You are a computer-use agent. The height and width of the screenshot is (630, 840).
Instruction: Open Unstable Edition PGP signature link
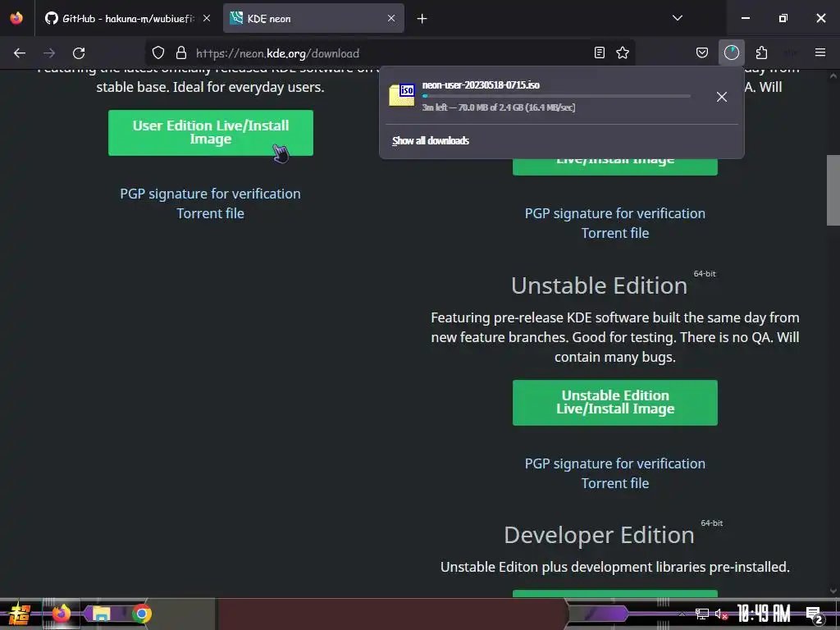pos(615,463)
